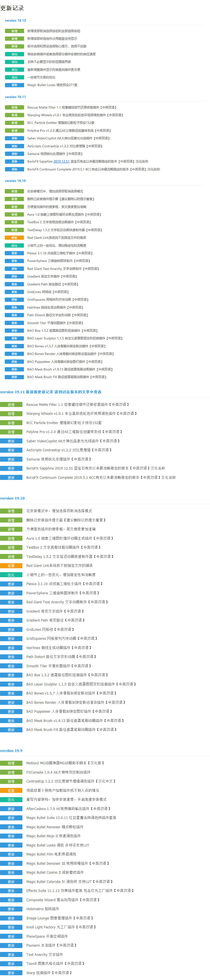Click row 'ContrastUp 1.2.2 对比度细节增强调色插件'
Screen dimensions: 210x980
(x=71, y=781)
